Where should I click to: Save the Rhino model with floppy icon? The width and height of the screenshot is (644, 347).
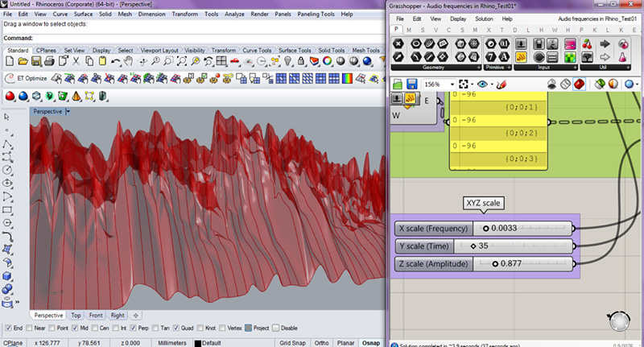point(36,62)
